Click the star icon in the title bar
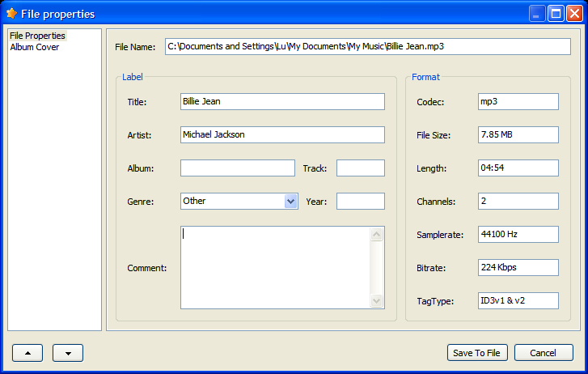Viewport: 588px width, 374px height. [12, 14]
